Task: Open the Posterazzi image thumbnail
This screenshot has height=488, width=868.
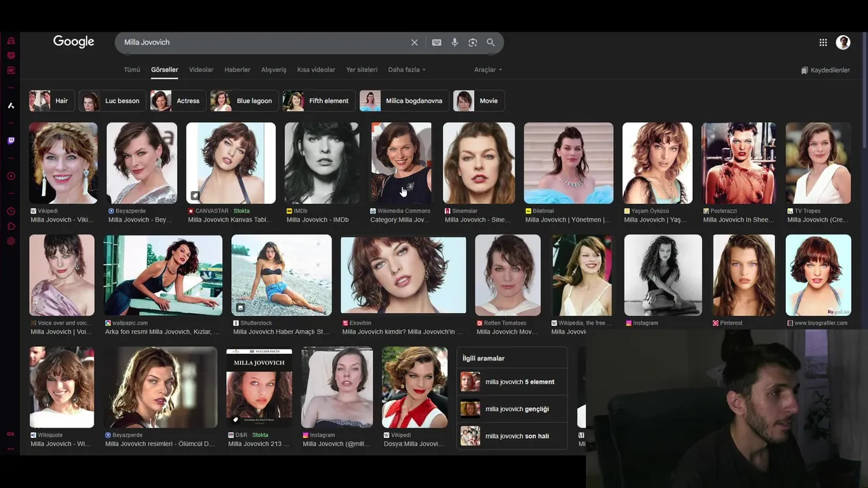Action: pos(739,163)
